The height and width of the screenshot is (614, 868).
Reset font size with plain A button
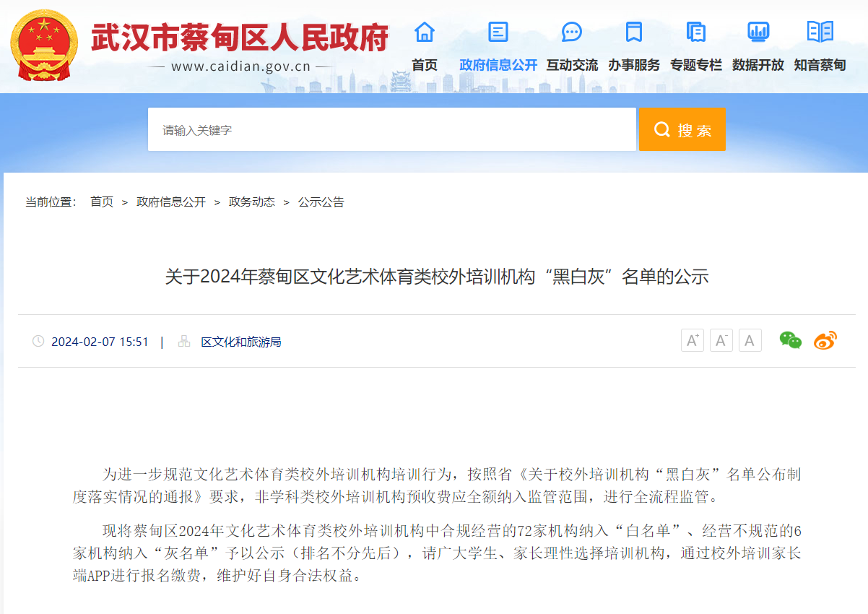750,340
